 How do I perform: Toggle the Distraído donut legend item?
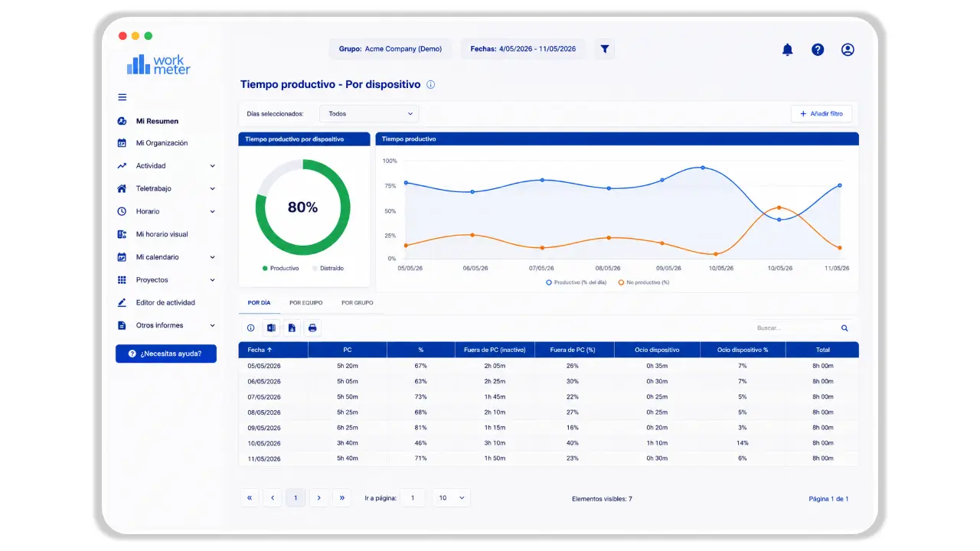pyautogui.click(x=328, y=269)
